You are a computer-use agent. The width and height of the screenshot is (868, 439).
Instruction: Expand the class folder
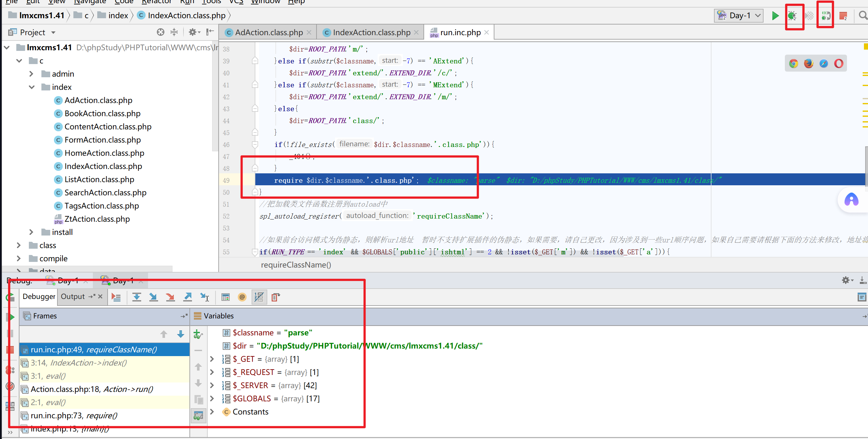pos(19,245)
